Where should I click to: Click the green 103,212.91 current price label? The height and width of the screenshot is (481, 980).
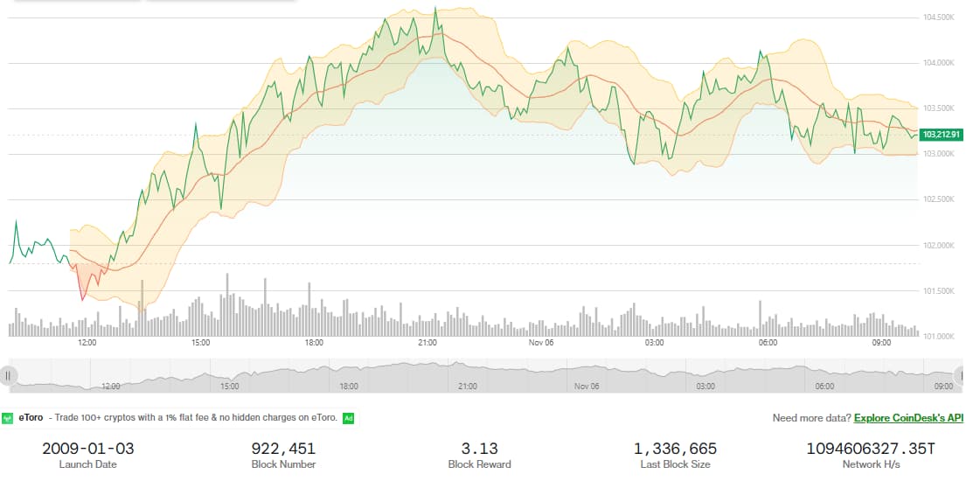click(942, 135)
